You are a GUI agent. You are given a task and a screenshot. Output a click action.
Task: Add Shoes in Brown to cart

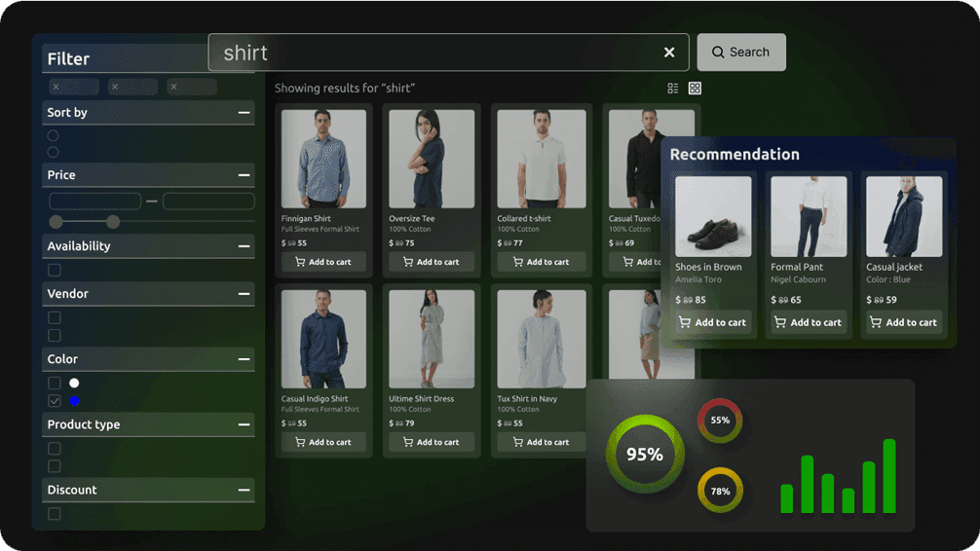pyautogui.click(x=713, y=322)
